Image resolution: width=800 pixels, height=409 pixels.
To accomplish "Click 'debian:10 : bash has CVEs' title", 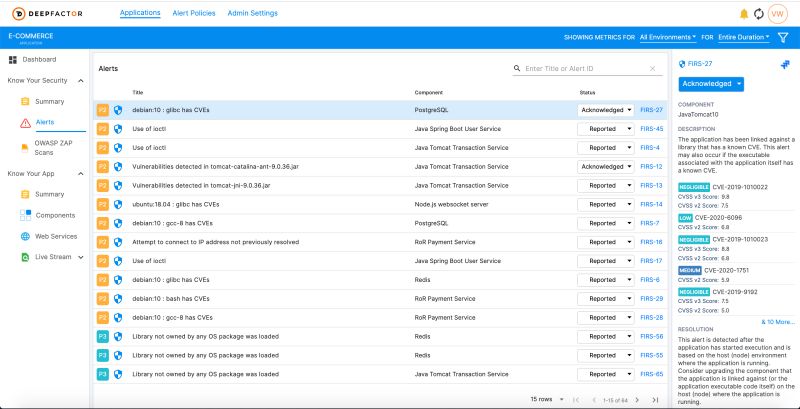I will 171,299.
